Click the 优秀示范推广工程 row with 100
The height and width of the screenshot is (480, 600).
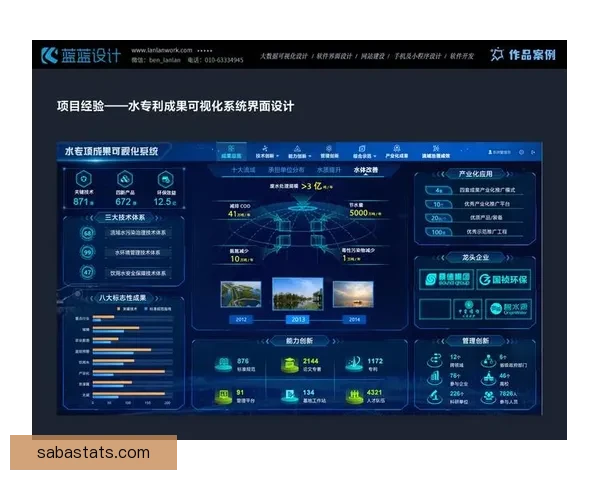click(x=473, y=232)
